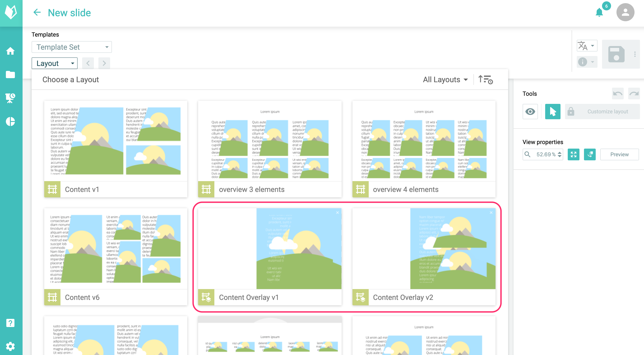Open the help question mark icon
This screenshot has width=644, height=355.
(x=10, y=323)
